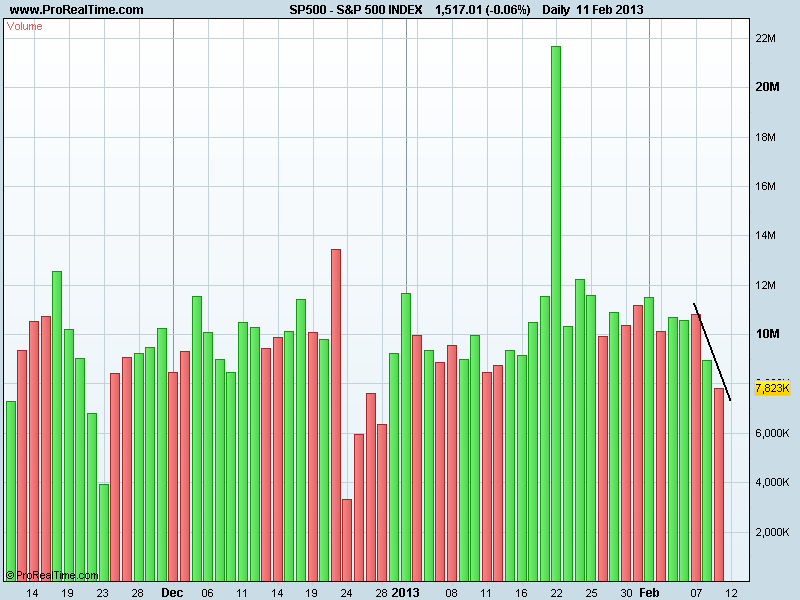Click the Dec label on the date axis

[172, 592]
